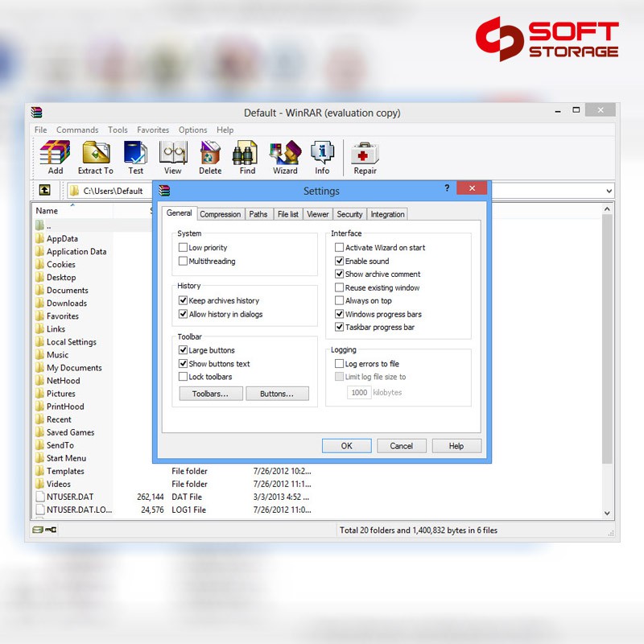This screenshot has height=644, width=644.
Task: Open the Commands menu
Action: tap(77, 130)
